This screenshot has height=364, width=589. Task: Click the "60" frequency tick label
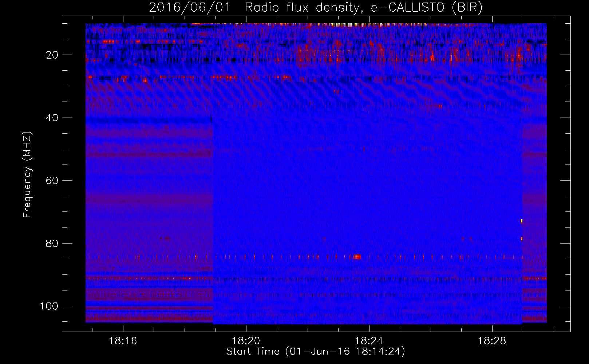[52, 181]
